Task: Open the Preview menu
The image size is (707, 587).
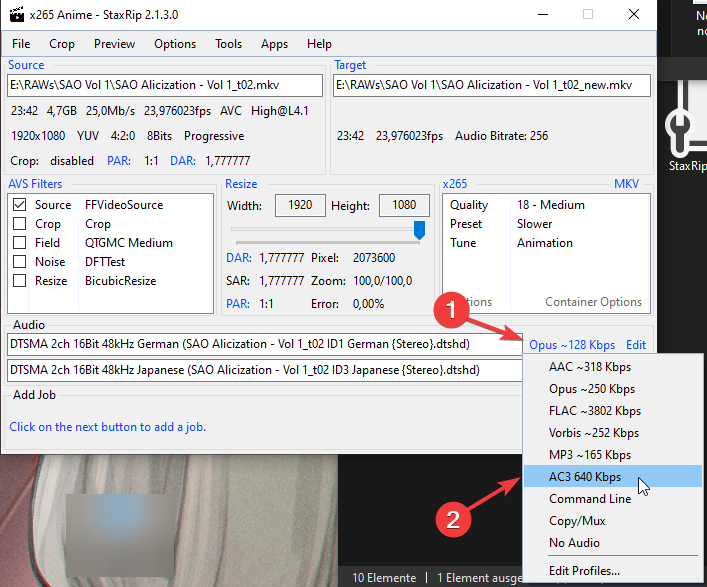Action: pos(114,44)
